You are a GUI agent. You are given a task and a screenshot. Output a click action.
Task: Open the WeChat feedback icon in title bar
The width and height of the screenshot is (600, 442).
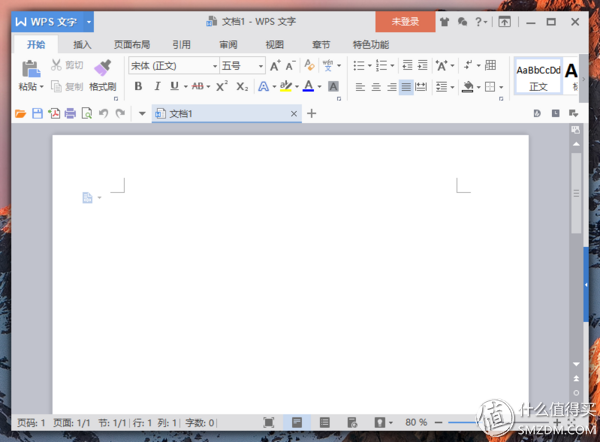pyautogui.click(x=462, y=22)
